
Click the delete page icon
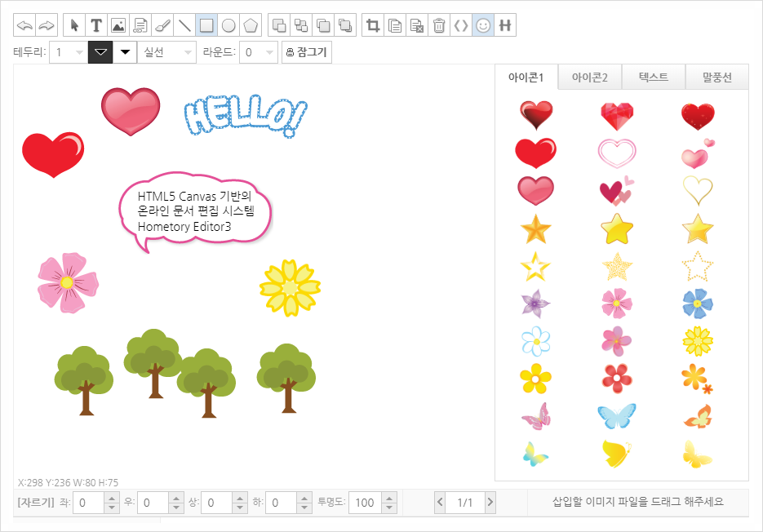(417, 25)
